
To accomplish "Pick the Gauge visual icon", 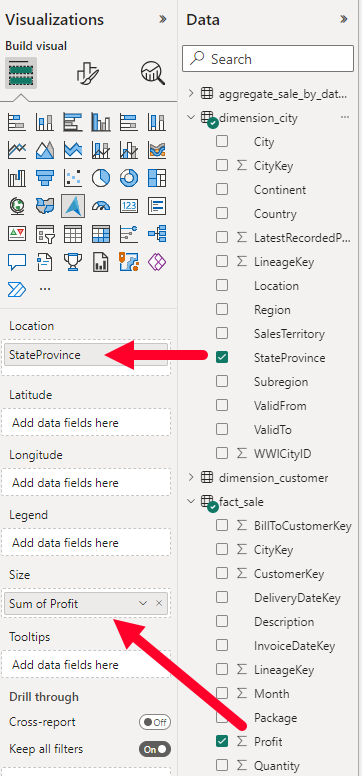I will click(101, 206).
